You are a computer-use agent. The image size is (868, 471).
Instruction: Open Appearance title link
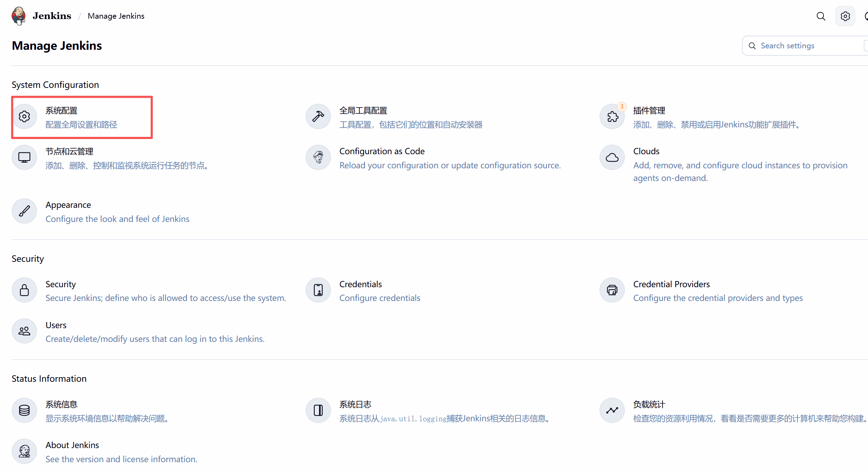click(68, 205)
